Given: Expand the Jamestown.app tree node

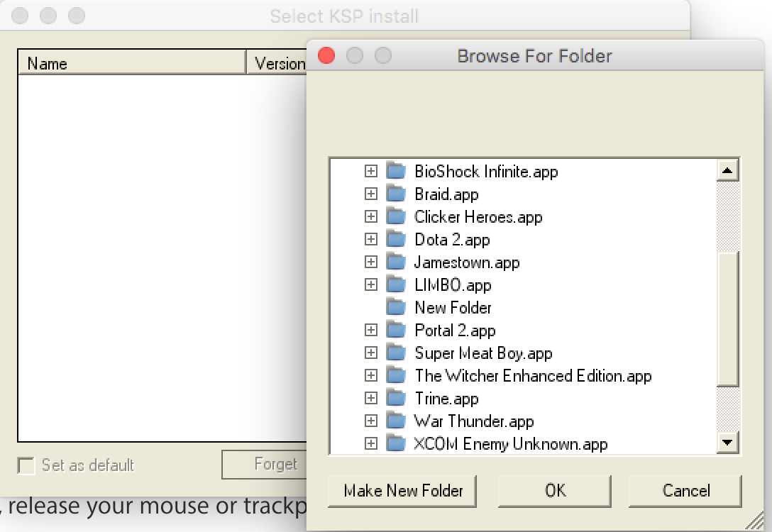Looking at the screenshot, I should coord(370,262).
